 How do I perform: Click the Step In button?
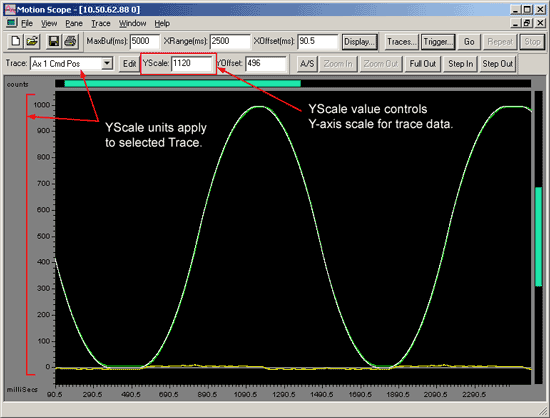(460, 64)
